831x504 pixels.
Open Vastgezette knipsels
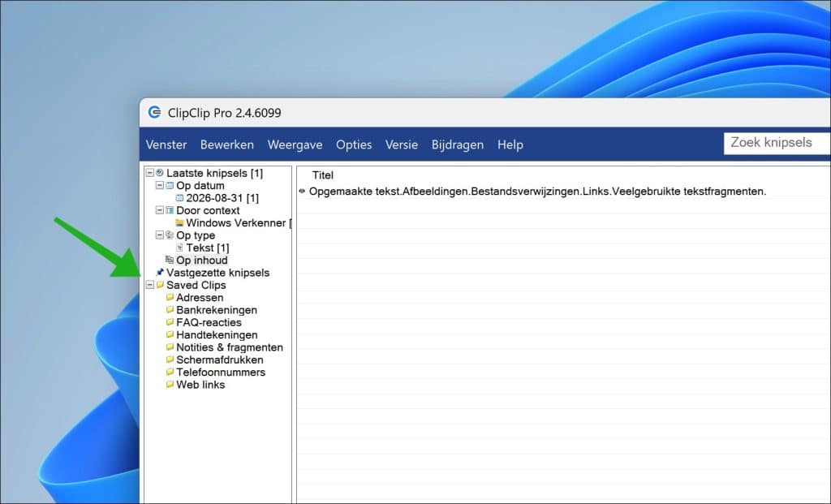coord(217,273)
